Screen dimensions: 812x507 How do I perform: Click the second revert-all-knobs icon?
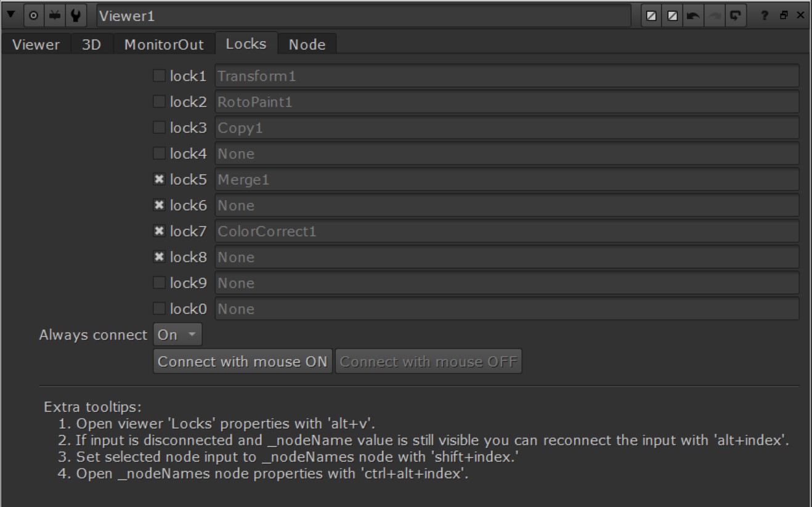pyautogui.click(x=673, y=15)
